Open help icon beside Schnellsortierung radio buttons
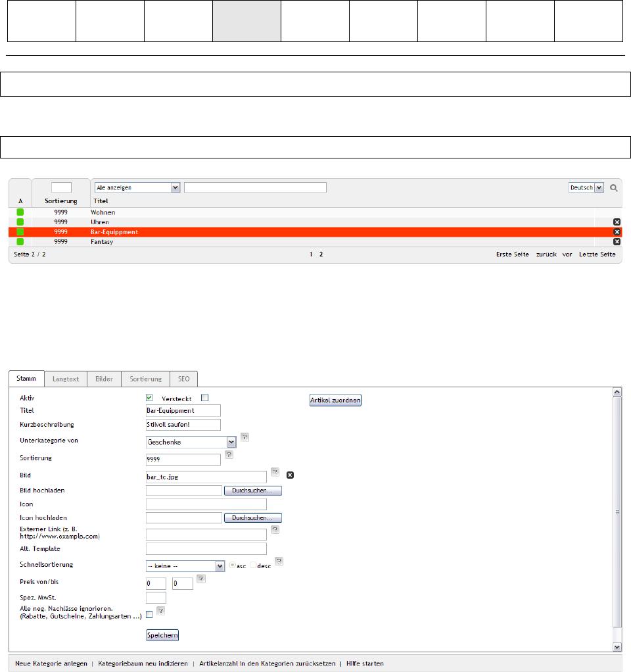The image size is (631, 672). (279, 561)
